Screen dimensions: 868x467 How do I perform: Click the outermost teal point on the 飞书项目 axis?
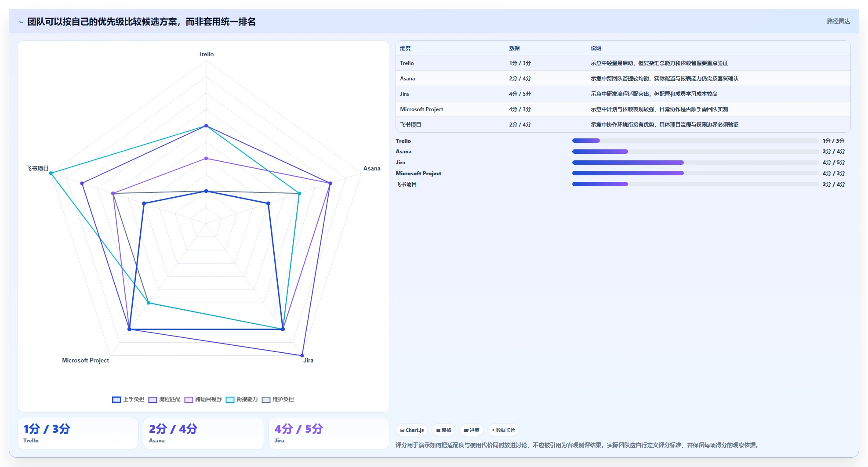coord(51,173)
